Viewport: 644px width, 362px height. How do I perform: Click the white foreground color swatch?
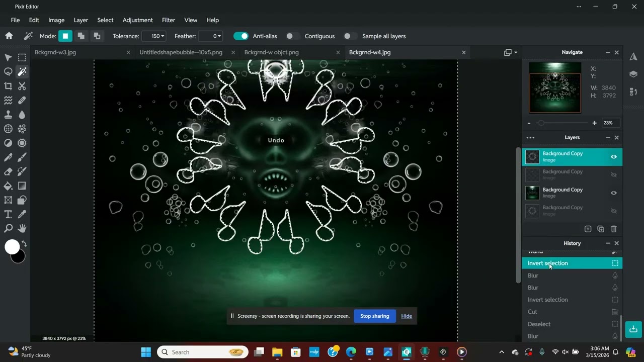(x=12, y=247)
